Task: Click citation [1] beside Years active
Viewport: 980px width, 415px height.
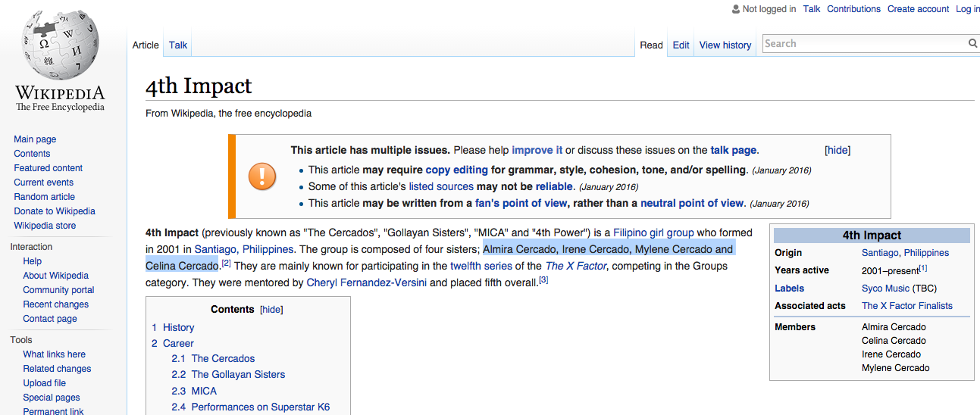Action: coord(922,267)
